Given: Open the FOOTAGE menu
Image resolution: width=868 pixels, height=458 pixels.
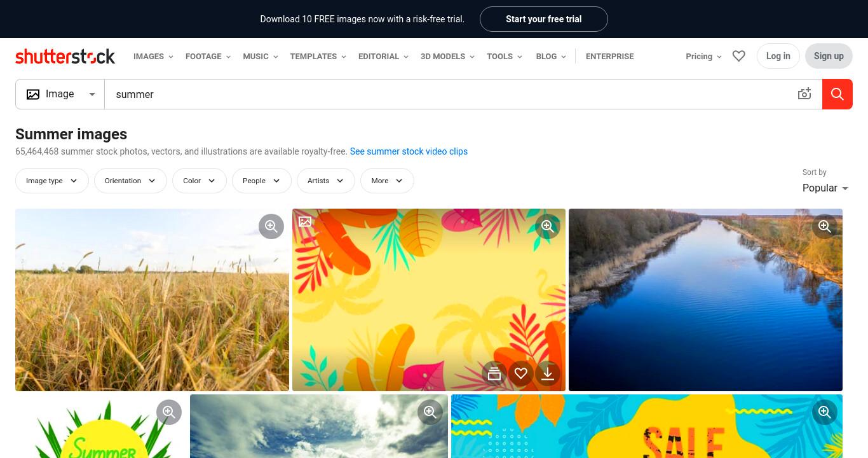Looking at the screenshot, I should pyautogui.click(x=208, y=56).
